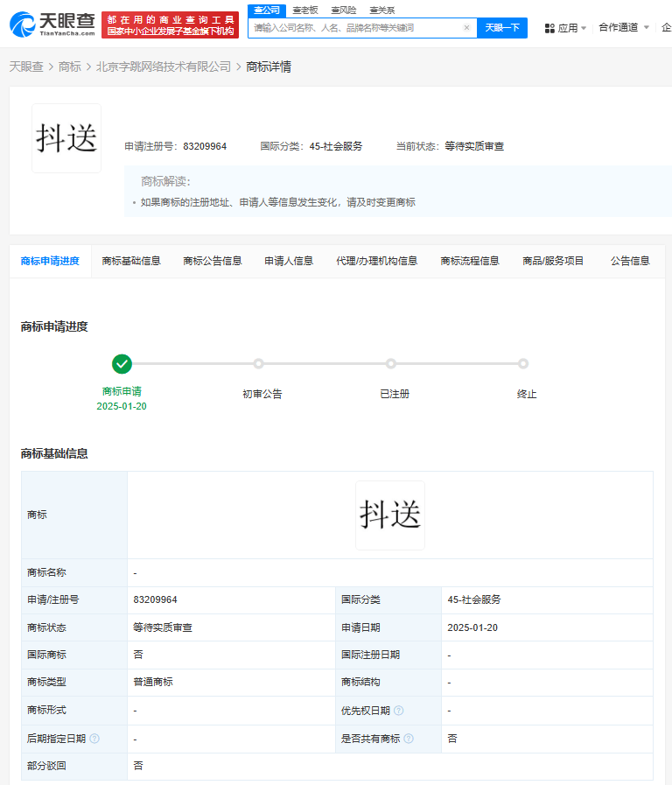Click help icon next to 优先权日期
The image size is (672, 785).
tap(398, 711)
